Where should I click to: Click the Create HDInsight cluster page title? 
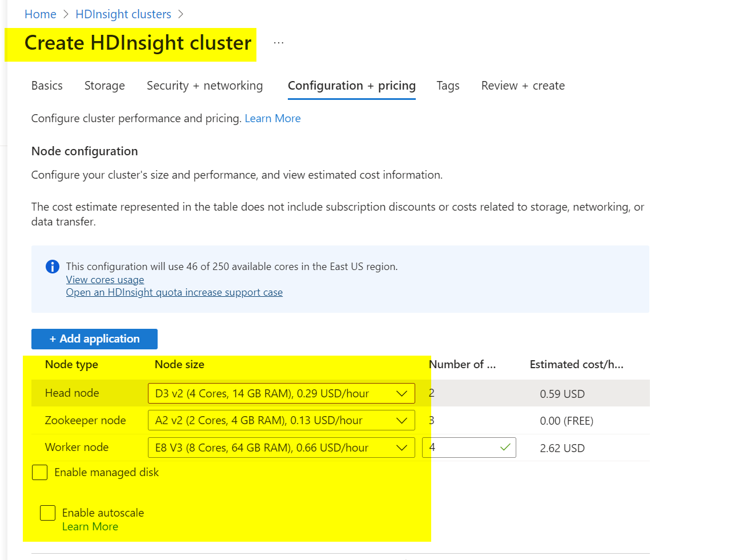point(138,43)
